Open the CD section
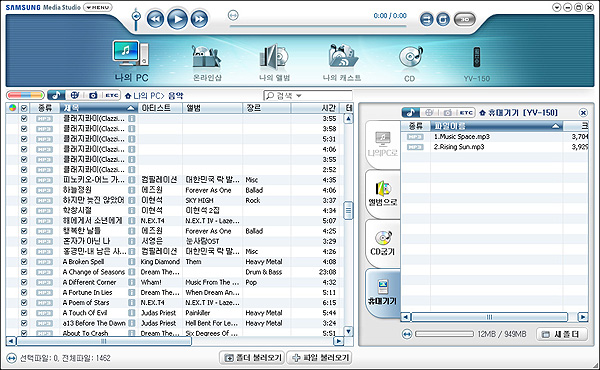This screenshot has width=600, height=370. (x=410, y=64)
